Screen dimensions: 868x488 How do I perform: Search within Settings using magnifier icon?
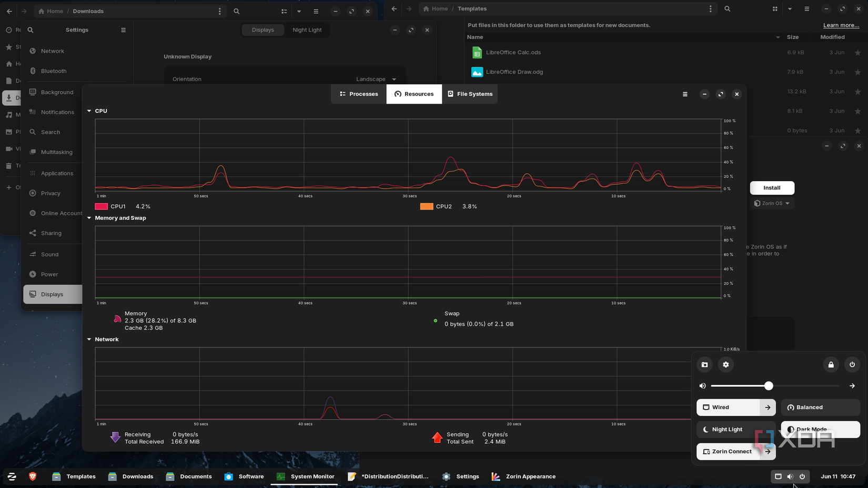(31, 30)
